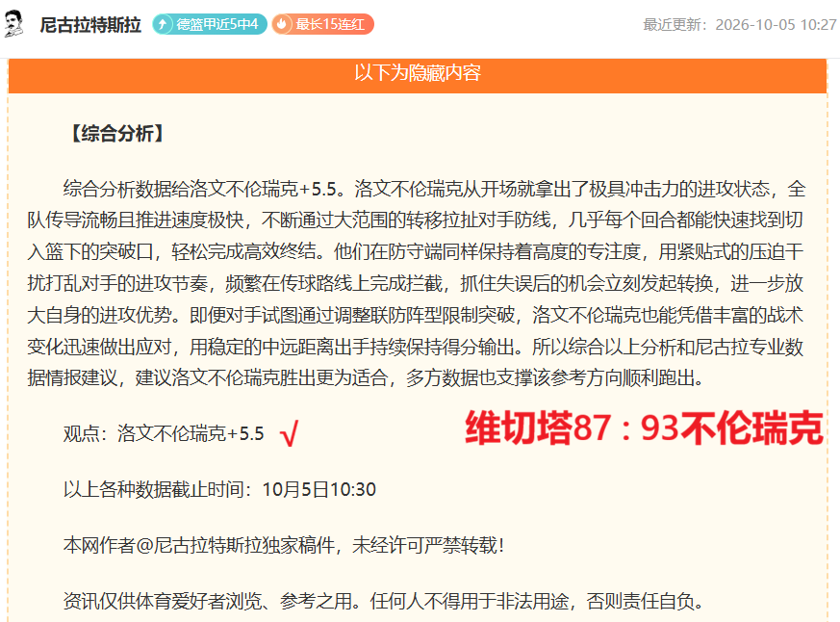This screenshot has height=622, width=840.
Task: Click the flame icon in 连红 badge
Action: (x=282, y=24)
